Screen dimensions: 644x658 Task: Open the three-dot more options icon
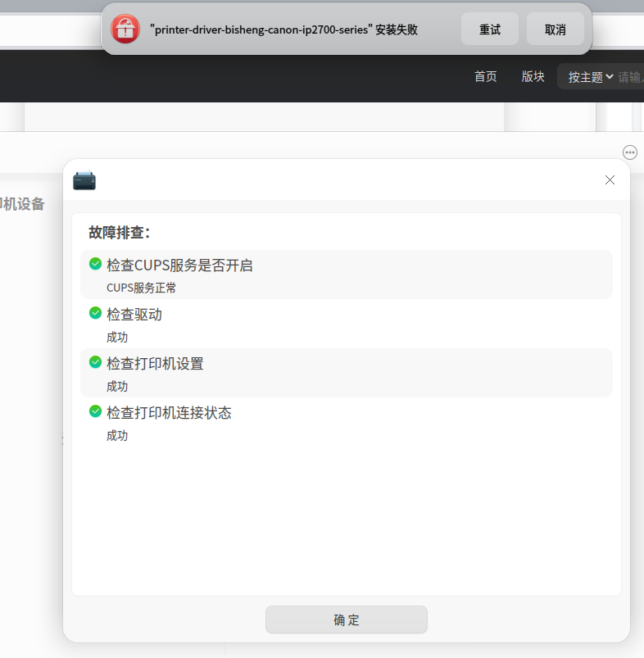[630, 152]
